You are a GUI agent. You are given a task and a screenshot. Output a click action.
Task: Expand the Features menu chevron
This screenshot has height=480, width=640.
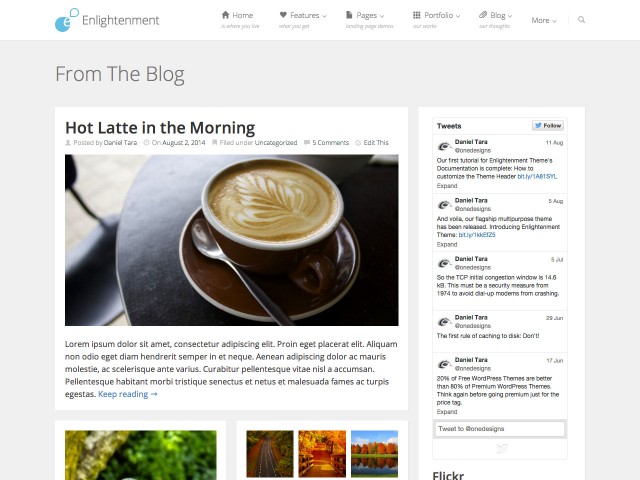(x=324, y=16)
